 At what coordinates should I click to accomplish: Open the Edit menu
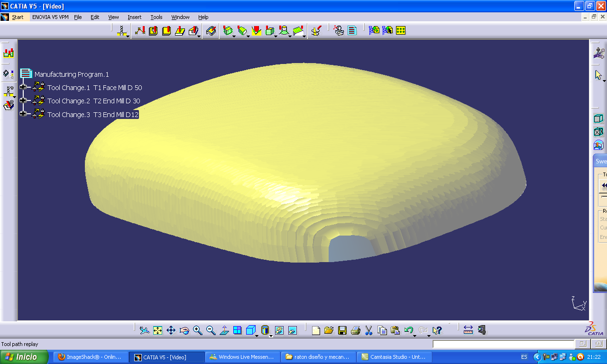(95, 17)
